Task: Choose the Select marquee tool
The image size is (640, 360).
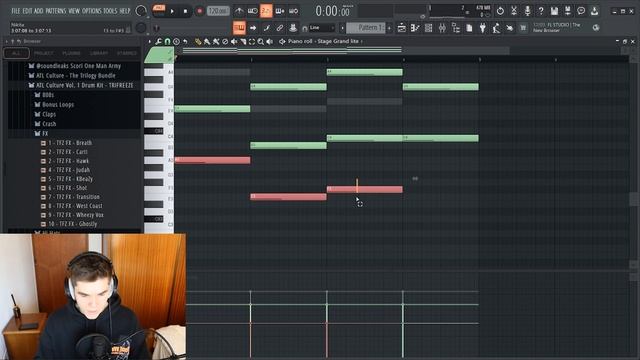Action: tap(252, 41)
